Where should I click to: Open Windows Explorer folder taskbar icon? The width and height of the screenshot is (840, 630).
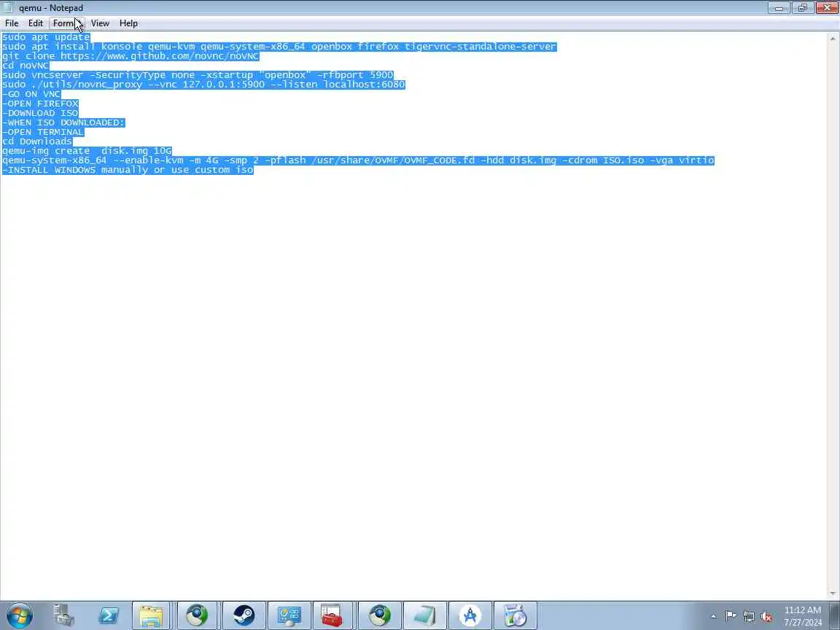coord(151,615)
